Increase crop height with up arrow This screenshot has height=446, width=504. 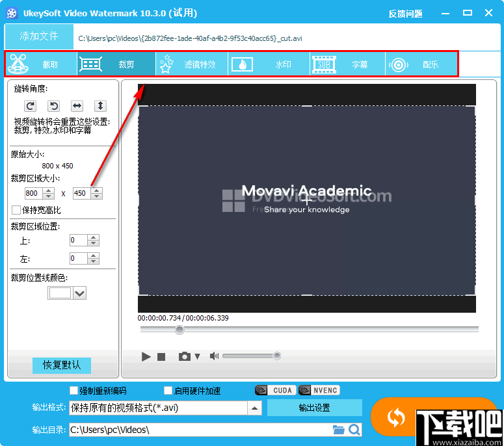97,190
